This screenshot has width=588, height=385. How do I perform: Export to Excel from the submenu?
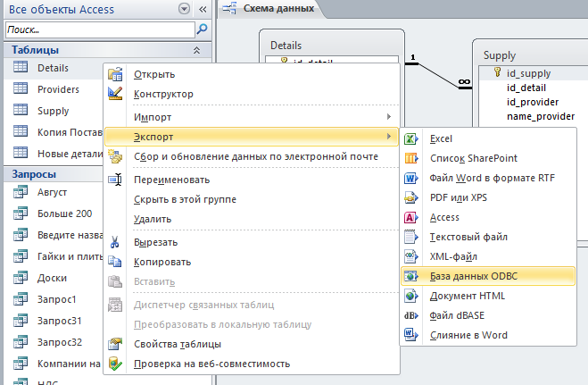pos(488,138)
